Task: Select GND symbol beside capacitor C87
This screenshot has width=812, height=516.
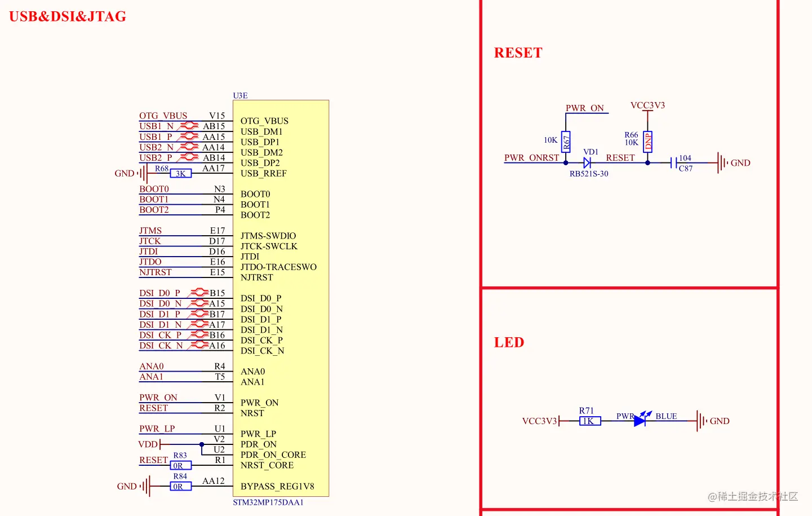Action: (x=723, y=163)
